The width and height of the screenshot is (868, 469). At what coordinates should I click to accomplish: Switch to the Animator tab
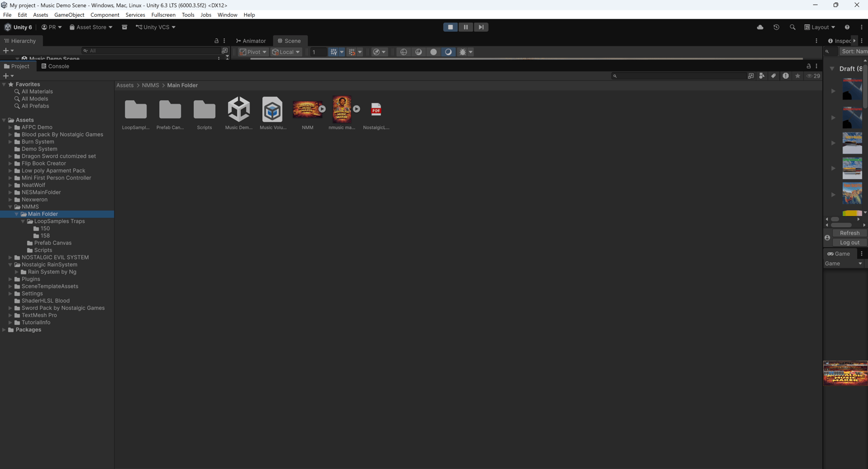coord(251,41)
